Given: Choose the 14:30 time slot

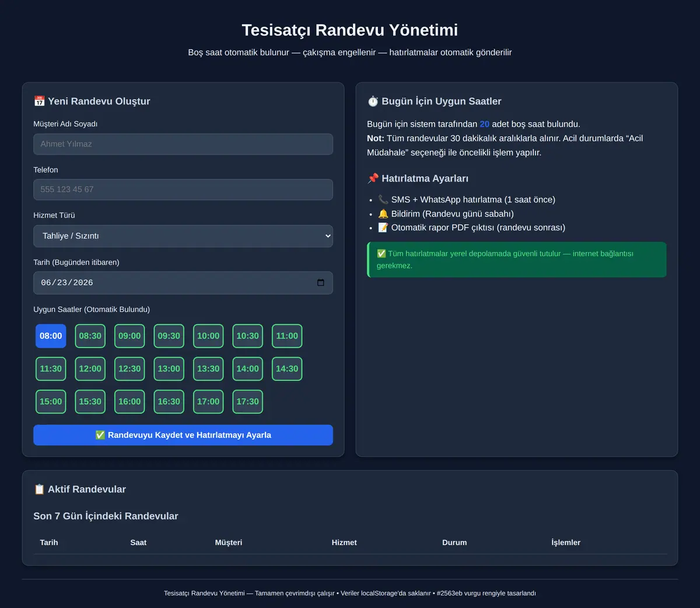Looking at the screenshot, I should click(x=287, y=369).
